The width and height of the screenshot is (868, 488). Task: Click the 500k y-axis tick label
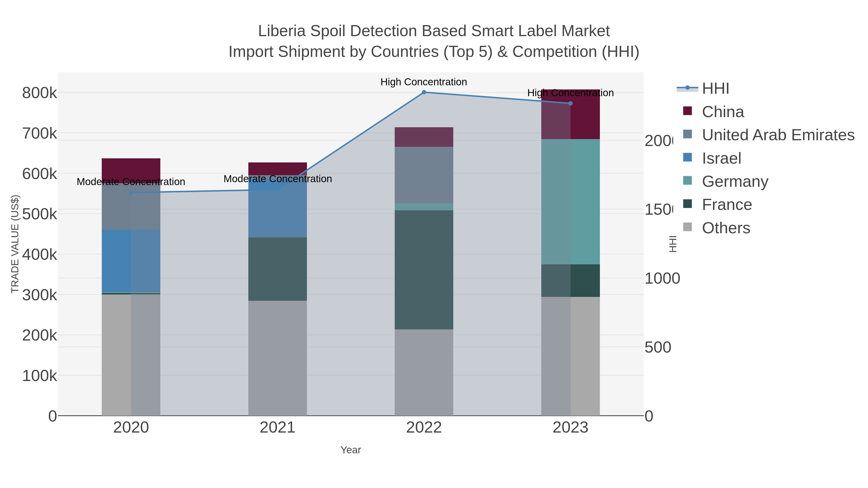click(40, 214)
